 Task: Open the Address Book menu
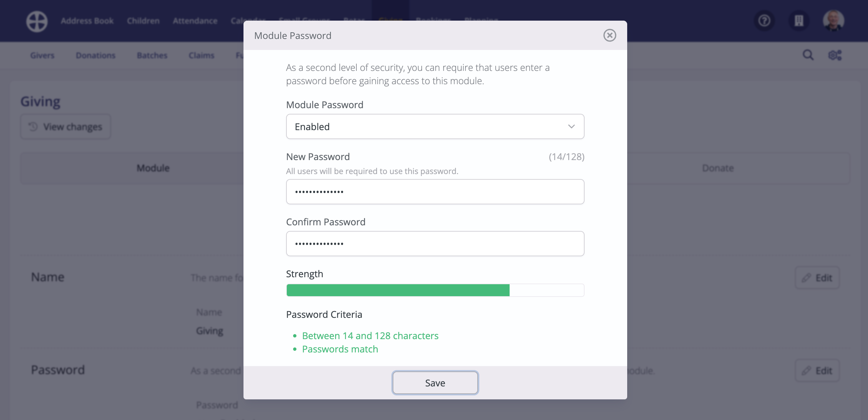(x=87, y=21)
